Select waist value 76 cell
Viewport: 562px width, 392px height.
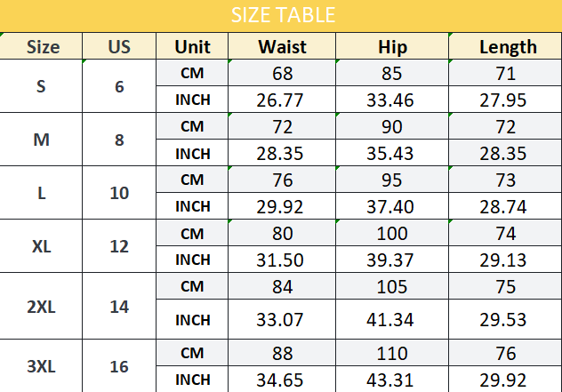pyautogui.click(x=282, y=180)
